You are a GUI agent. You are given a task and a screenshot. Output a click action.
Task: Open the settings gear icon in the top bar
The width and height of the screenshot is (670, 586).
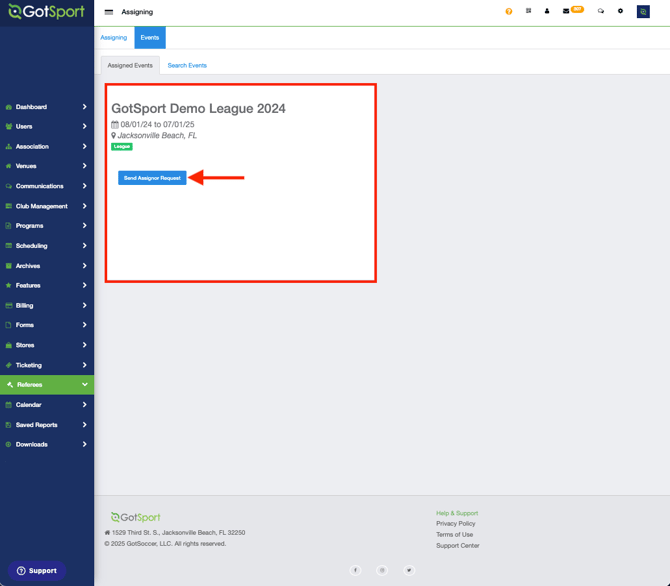click(x=620, y=11)
